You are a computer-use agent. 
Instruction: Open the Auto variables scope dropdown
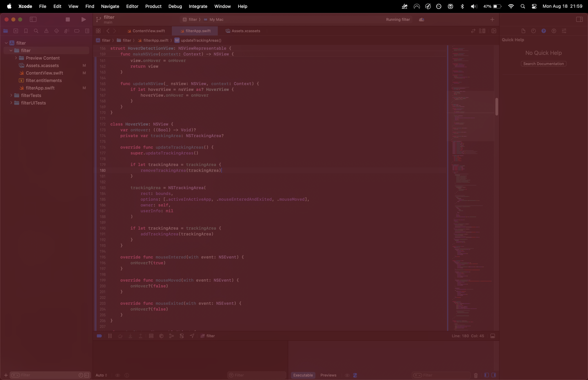pos(101,375)
